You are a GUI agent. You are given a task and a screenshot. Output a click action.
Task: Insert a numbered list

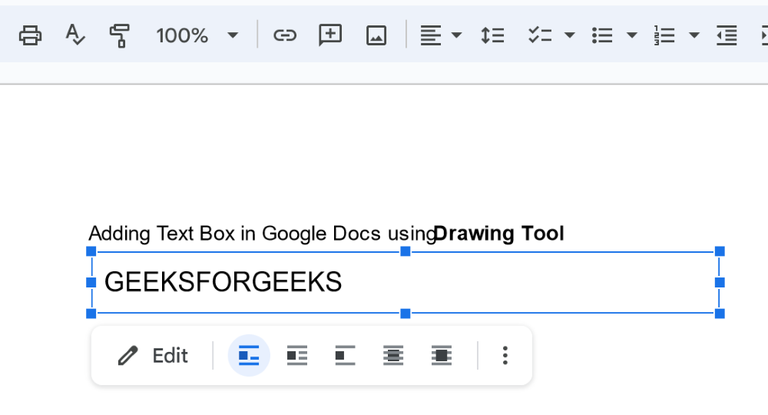tap(664, 35)
